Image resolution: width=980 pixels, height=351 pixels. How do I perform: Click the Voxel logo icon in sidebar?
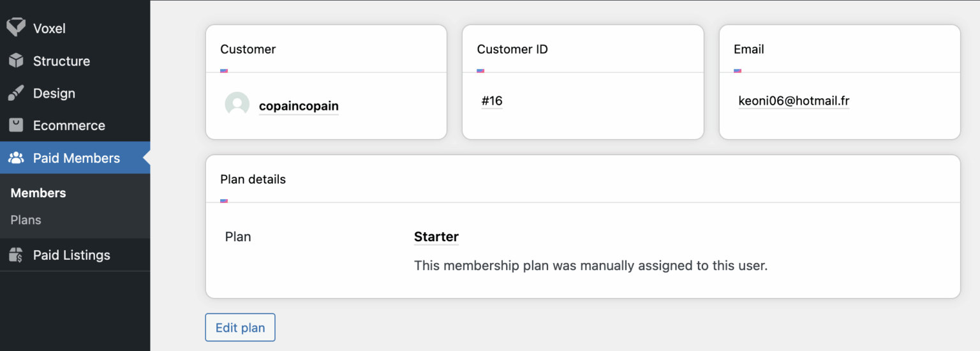(16, 27)
